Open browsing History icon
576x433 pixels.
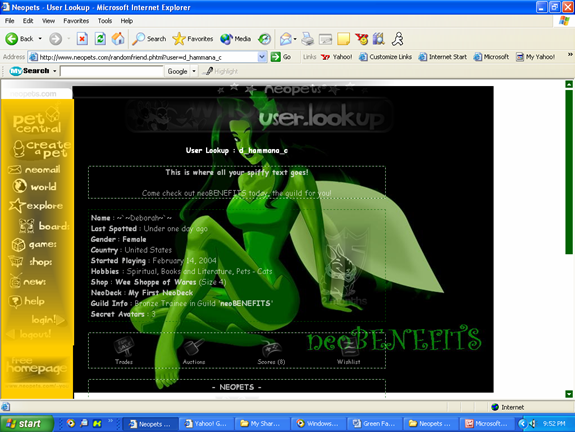click(x=264, y=39)
